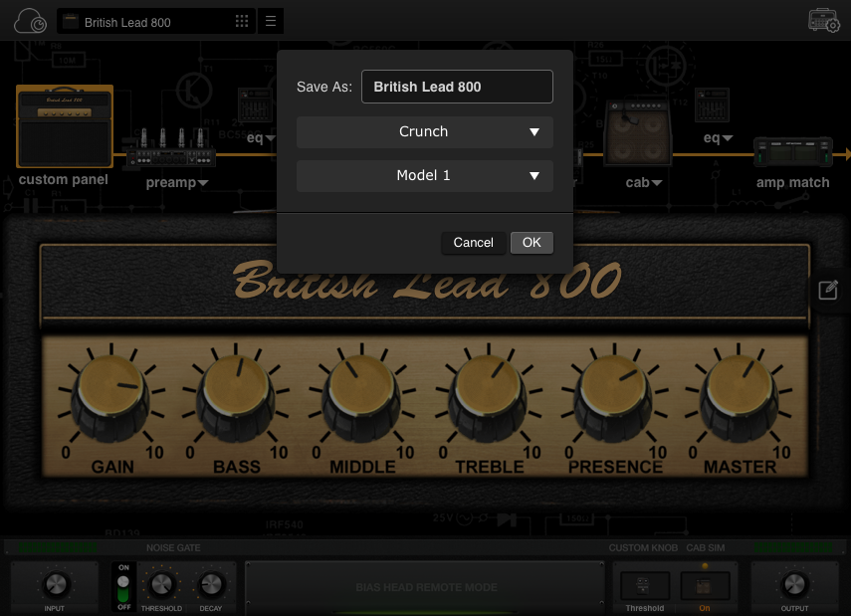Click the ToneCloud icon top-left
851x616 pixels.
(x=30, y=20)
